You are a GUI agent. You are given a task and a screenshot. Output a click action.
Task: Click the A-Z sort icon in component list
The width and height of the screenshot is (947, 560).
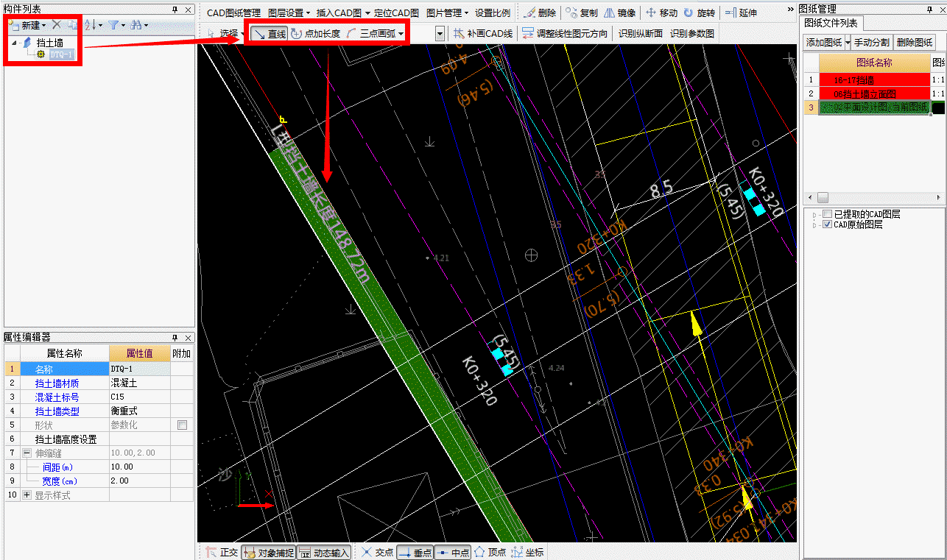tap(90, 24)
